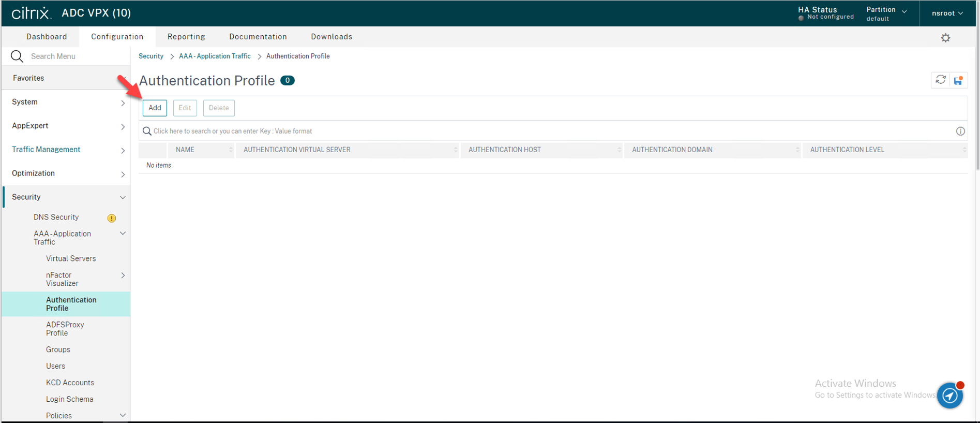This screenshot has height=423, width=980.
Task: Collapse the Security section chevron
Action: [123, 197]
